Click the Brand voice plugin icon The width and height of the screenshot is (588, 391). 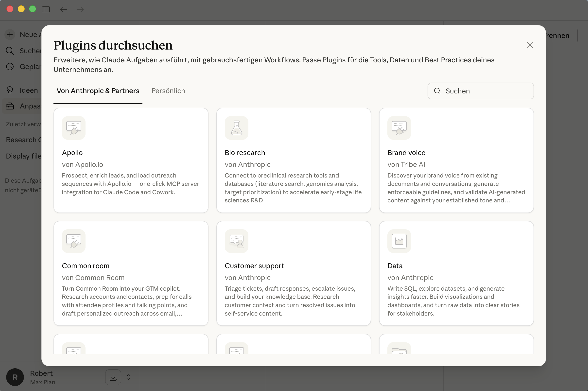tap(398, 128)
